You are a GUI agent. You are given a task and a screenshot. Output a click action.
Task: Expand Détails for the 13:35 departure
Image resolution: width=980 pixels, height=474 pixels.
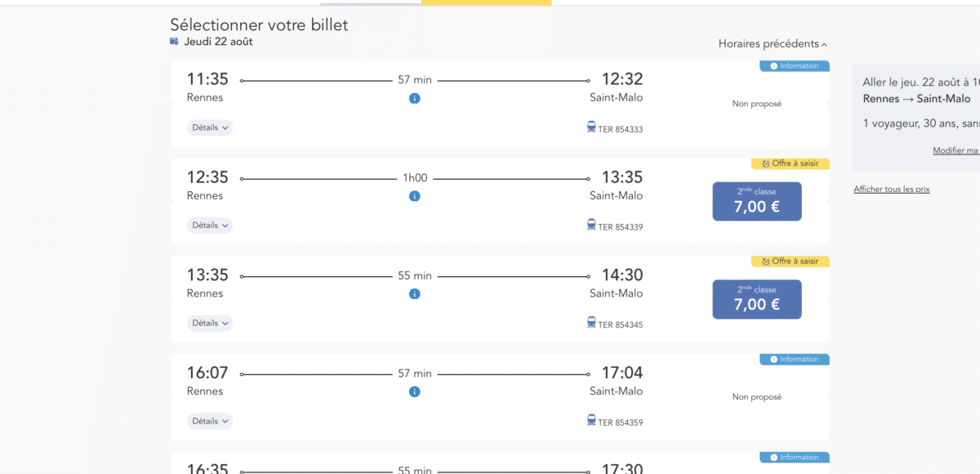210,323
